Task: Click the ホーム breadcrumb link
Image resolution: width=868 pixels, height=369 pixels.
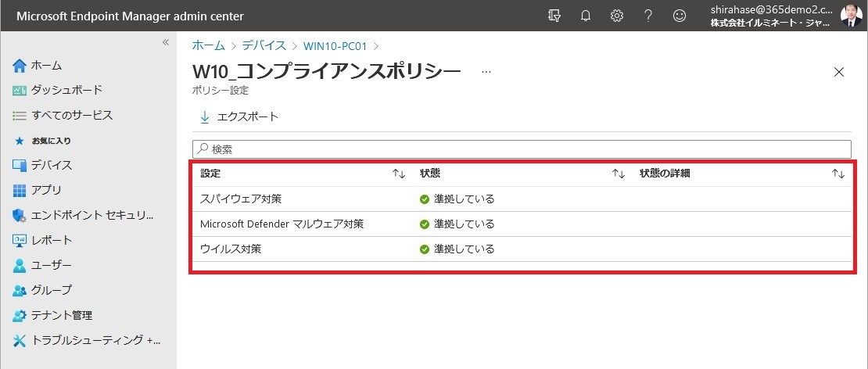Action: 209,46
